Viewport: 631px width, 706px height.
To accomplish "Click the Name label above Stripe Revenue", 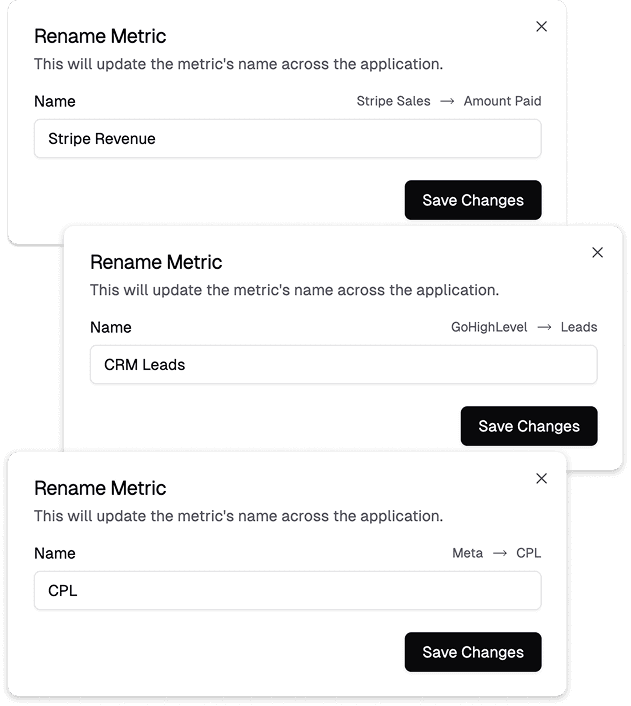I will (55, 101).
